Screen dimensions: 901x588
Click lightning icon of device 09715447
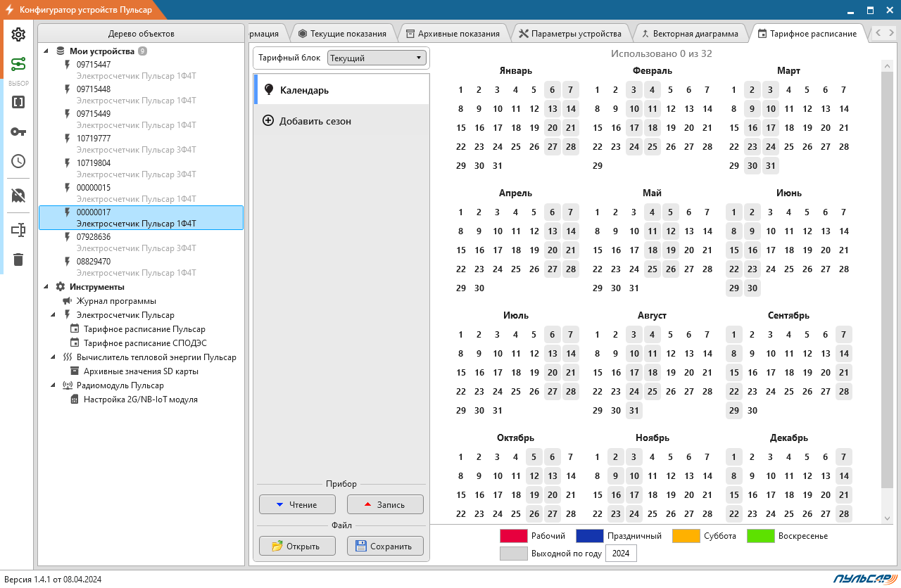pos(68,65)
